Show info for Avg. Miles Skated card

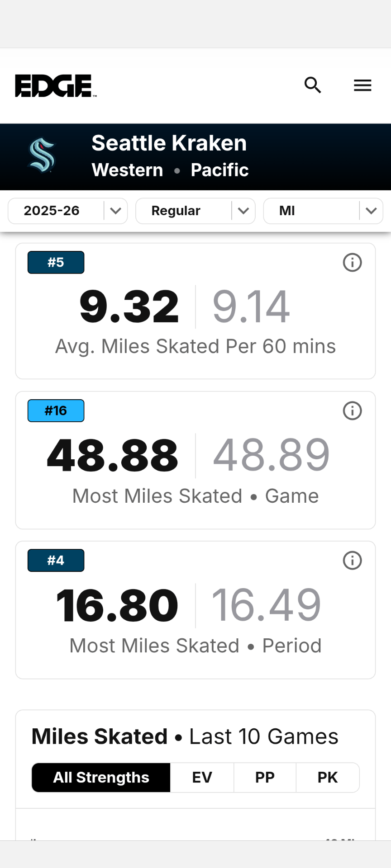click(x=352, y=262)
